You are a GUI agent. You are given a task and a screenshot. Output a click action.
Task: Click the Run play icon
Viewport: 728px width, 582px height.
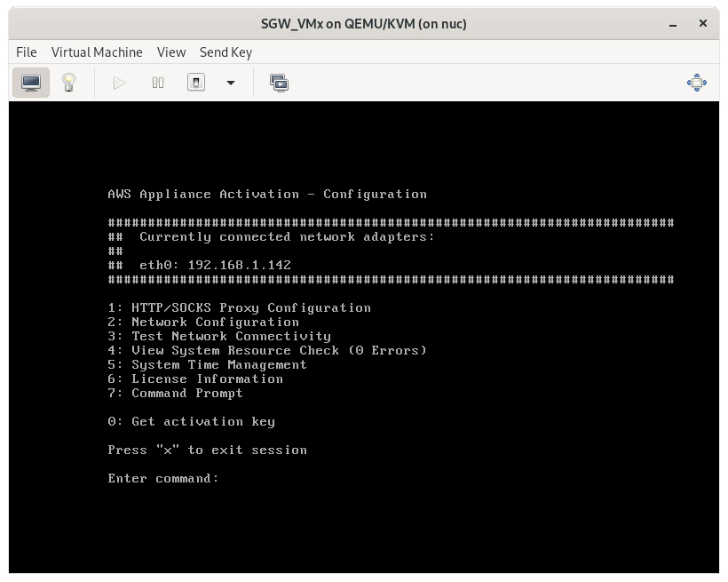click(x=119, y=82)
